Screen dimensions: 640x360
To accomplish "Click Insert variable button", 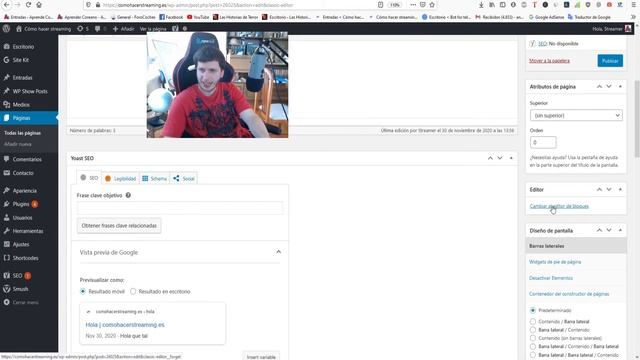I will coord(261,357).
